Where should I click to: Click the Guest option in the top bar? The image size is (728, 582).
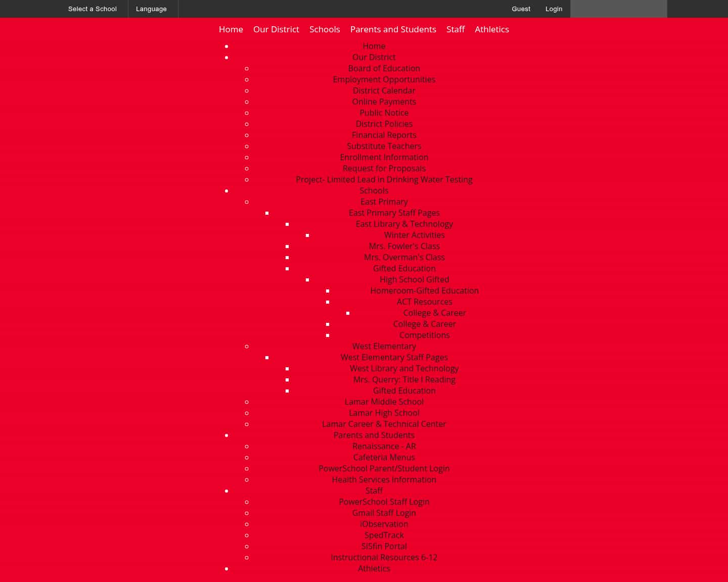coord(521,9)
